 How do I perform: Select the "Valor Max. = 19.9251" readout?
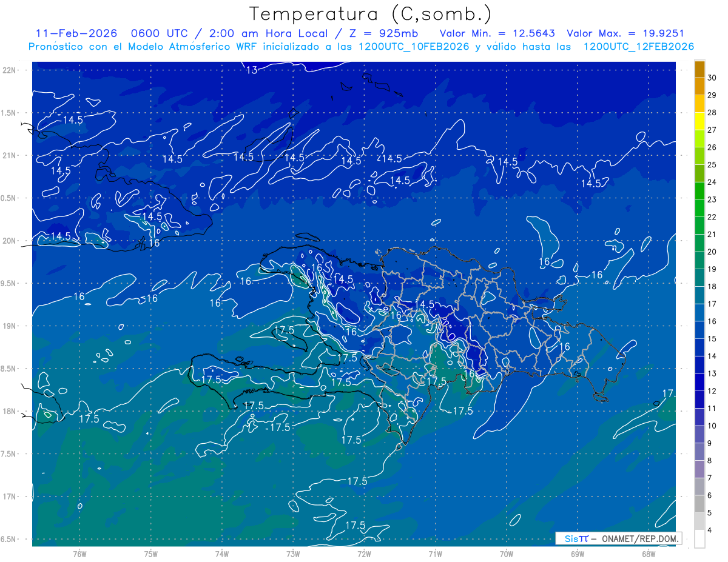tap(625, 33)
